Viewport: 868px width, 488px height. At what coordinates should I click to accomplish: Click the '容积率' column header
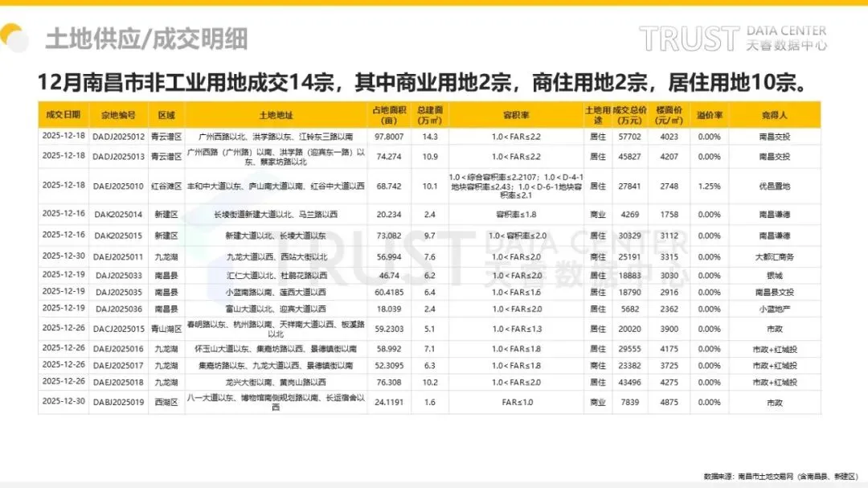coord(516,115)
